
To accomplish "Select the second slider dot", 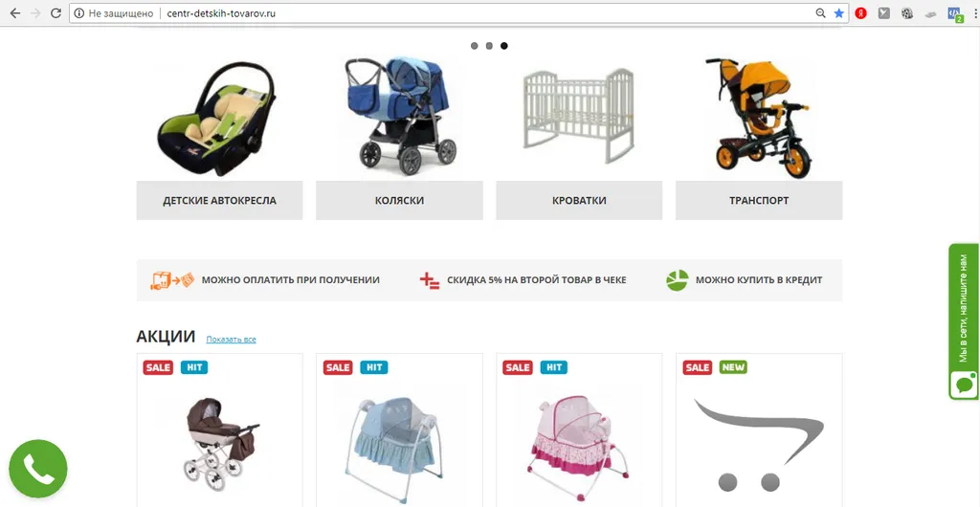I will (489, 46).
